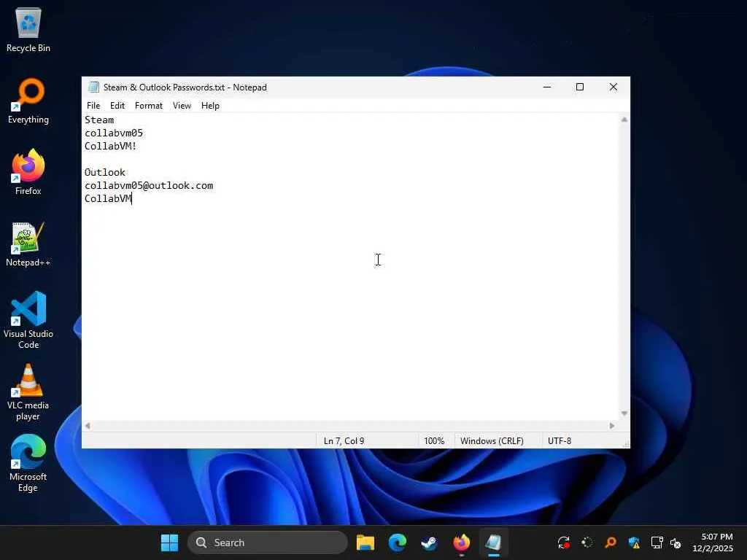
Task: Click the Windows Start button
Action: 169,542
